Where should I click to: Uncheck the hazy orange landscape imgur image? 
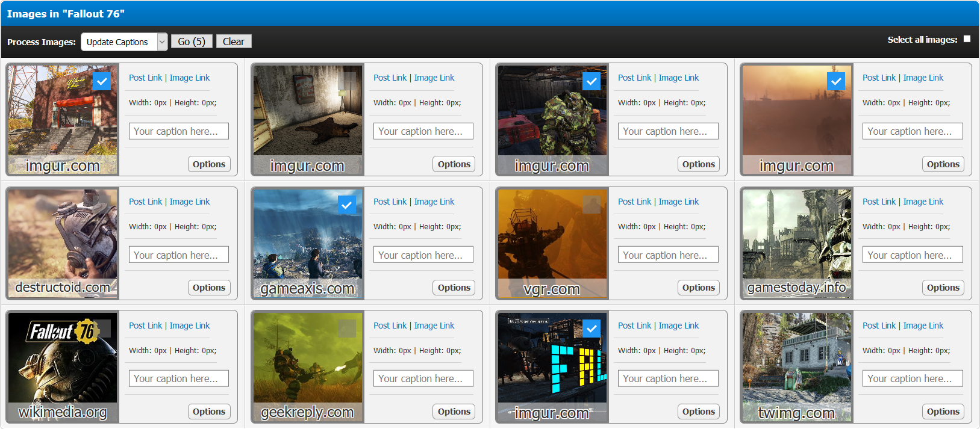pyautogui.click(x=836, y=81)
